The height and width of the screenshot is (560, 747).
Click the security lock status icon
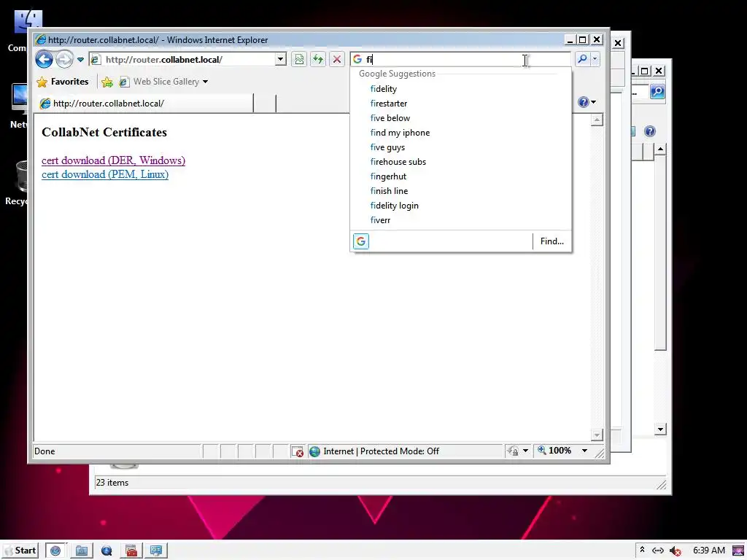click(x=513, y=451)
